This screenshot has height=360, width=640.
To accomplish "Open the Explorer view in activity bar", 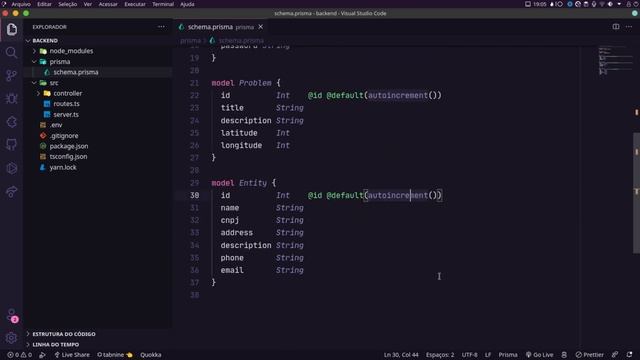I will (11, 29).
